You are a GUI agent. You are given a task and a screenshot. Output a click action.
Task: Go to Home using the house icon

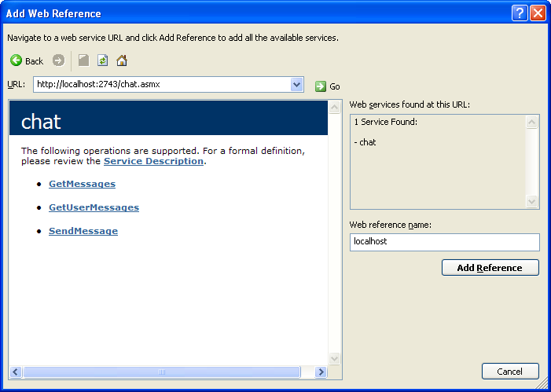click(x=122, y=60)
